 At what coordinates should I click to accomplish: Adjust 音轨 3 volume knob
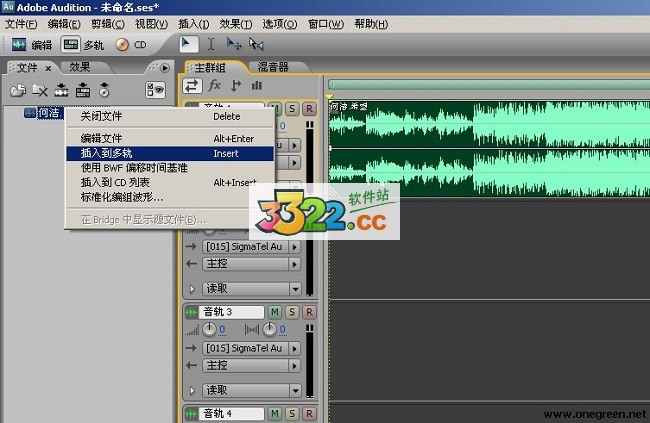[x=209, y=329]
